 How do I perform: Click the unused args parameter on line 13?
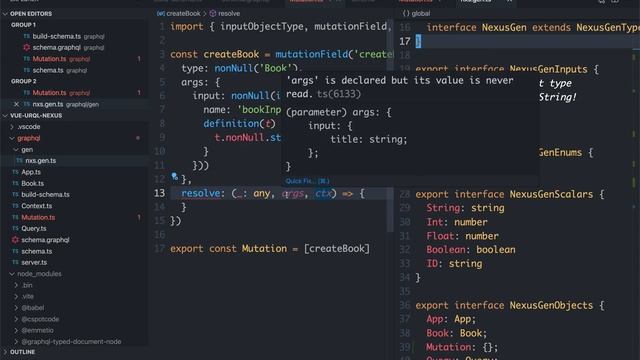(x=293, y=193)
